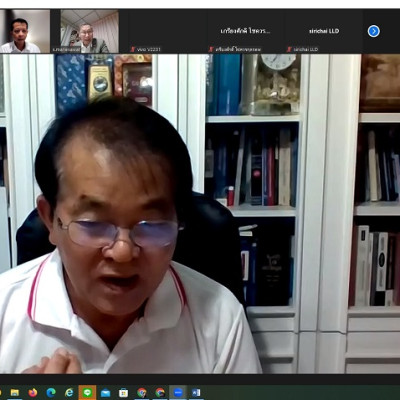Screen dimensions: 400x400
Task: Open Microsoft Word from the taskbar
Action: click(x=196, y=392)
